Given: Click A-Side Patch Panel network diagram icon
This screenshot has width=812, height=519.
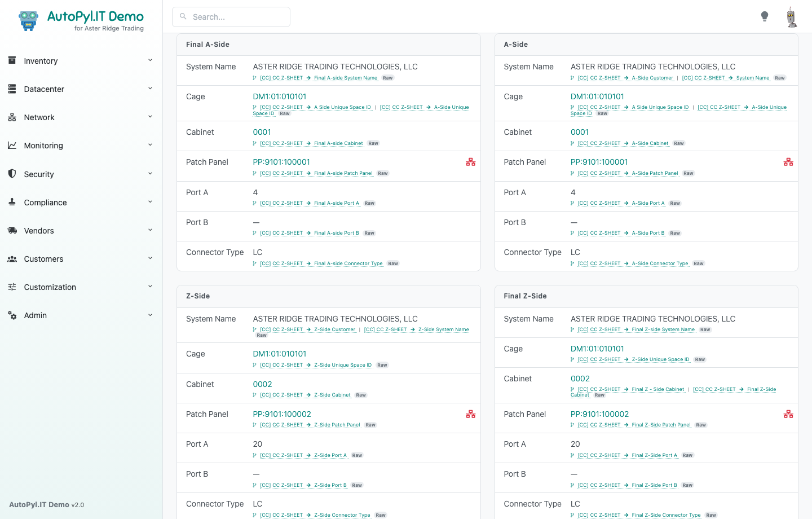Looking at the screenshot, I should point(788,162).
